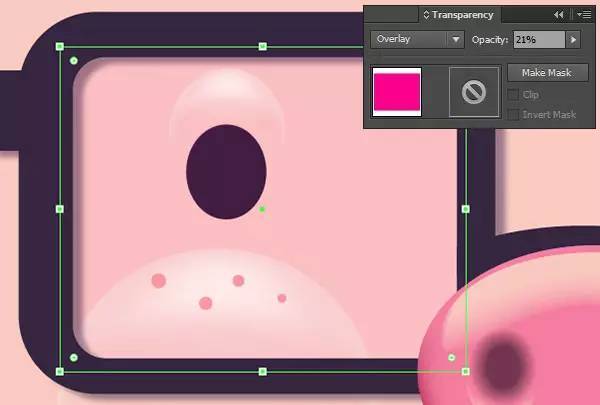Viewport: 600px width, 405px height.
Task: Enable the Invert Mask checkbox
Action: 513,114
